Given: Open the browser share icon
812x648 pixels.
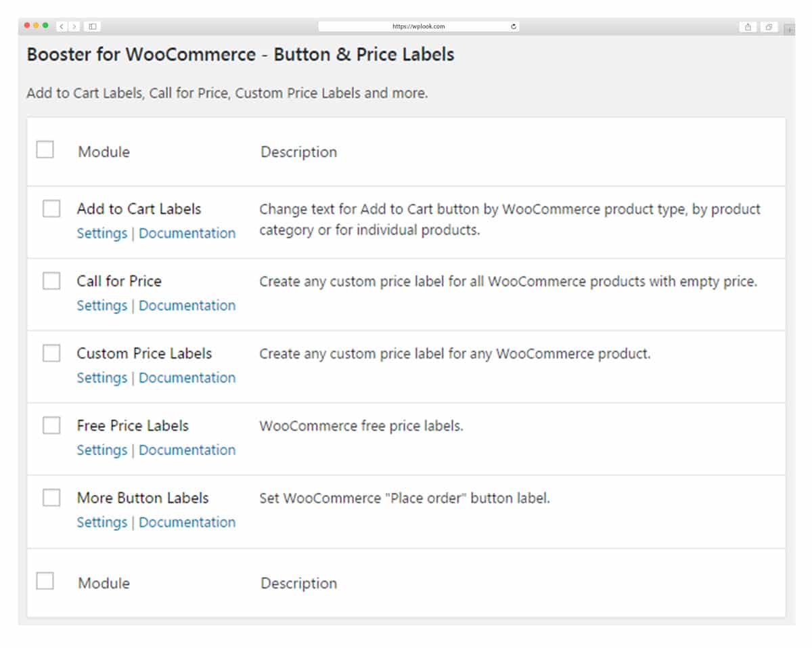Looking at the screenshot, I should click(x=748, y=27).
